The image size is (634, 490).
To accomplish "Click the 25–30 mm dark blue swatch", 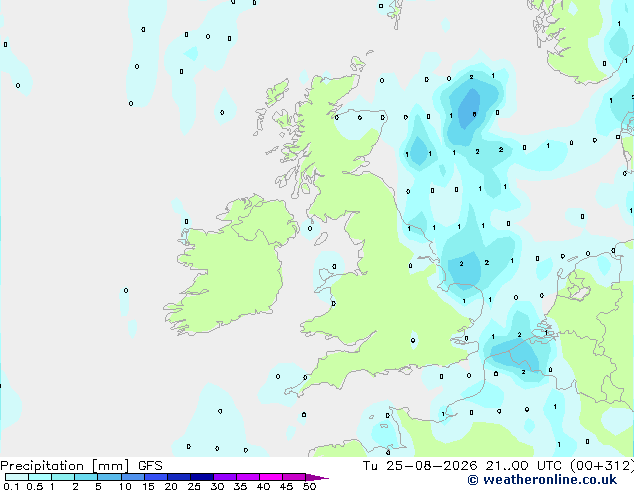I will click(201, 477).
